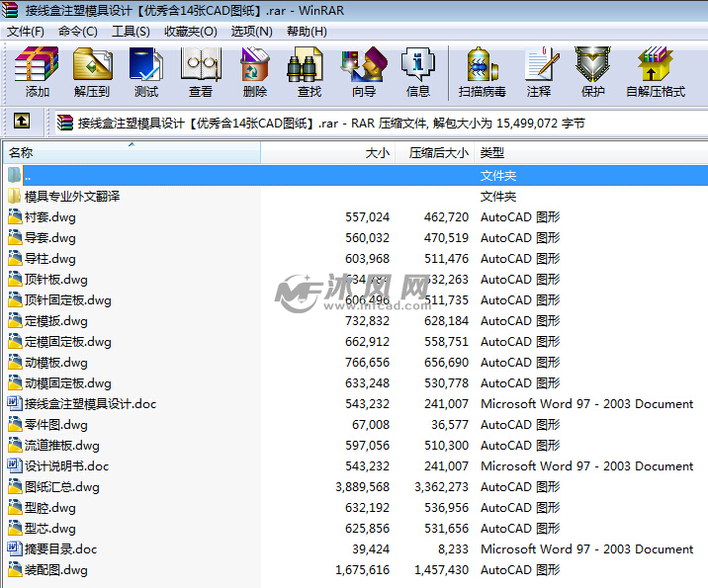Image resolution: width=708 pixels, height=588 pixels.
Task: Open the 工具(S) menu
Action: [x=131, y=32]
